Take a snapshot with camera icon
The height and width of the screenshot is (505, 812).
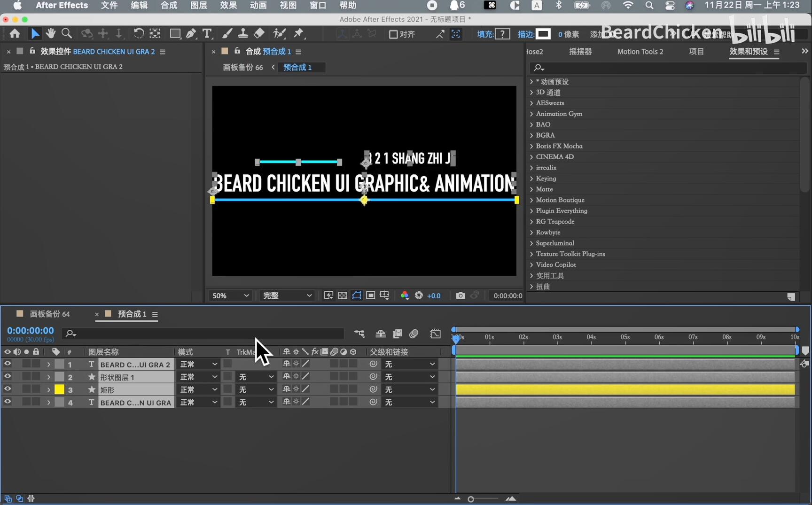tap(461, 295)
